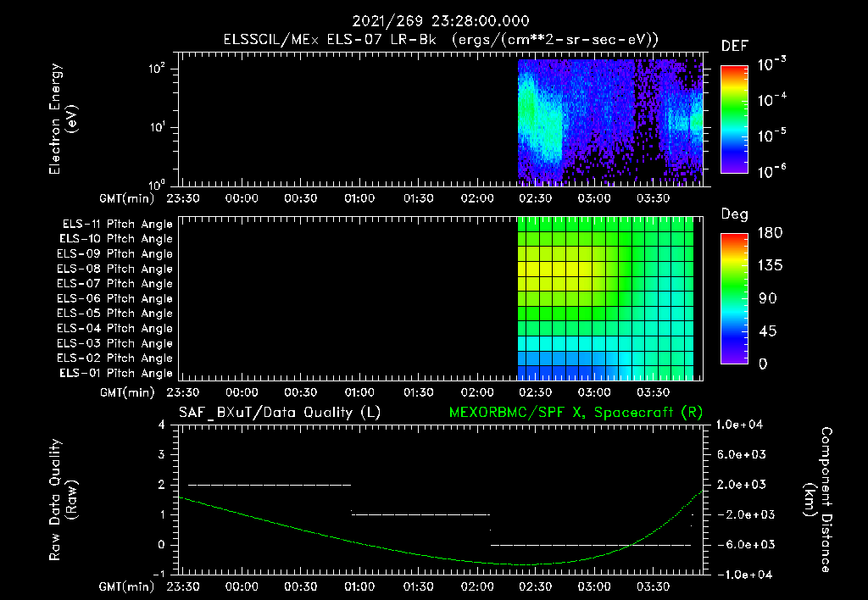
Task: Click the 180 value on Deg colorbar
Action: coord(770,233)
